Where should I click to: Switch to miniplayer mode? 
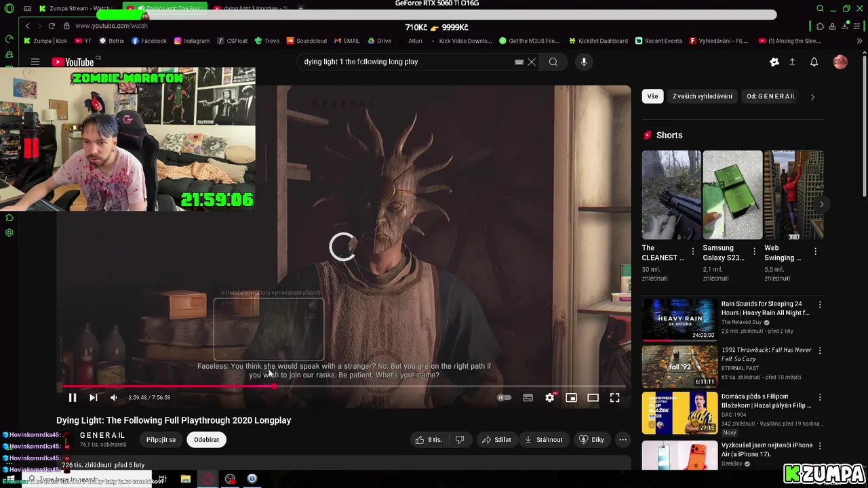tap(572, 398)
